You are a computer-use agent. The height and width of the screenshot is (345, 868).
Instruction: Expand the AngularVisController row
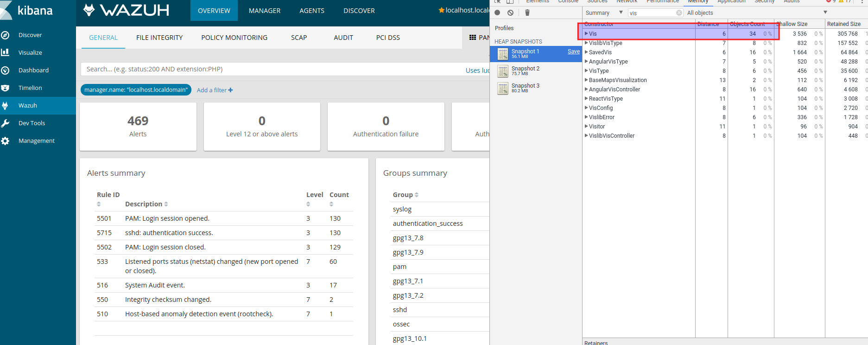(x=586, y=89)
